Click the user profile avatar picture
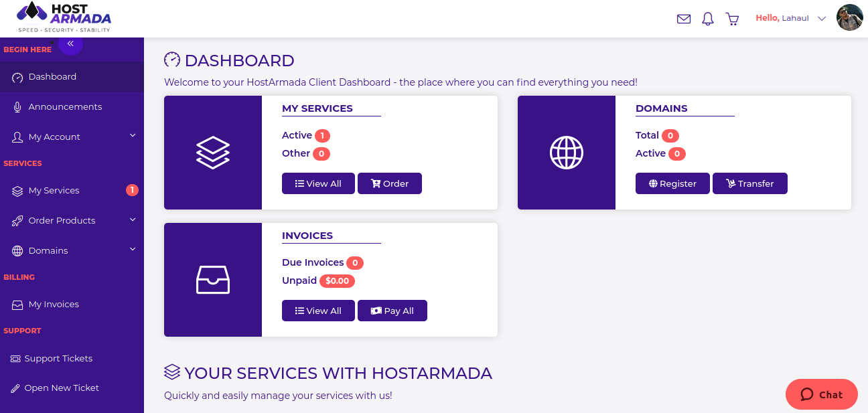This screenshot has height=413, width=868. tap(850, 18)
